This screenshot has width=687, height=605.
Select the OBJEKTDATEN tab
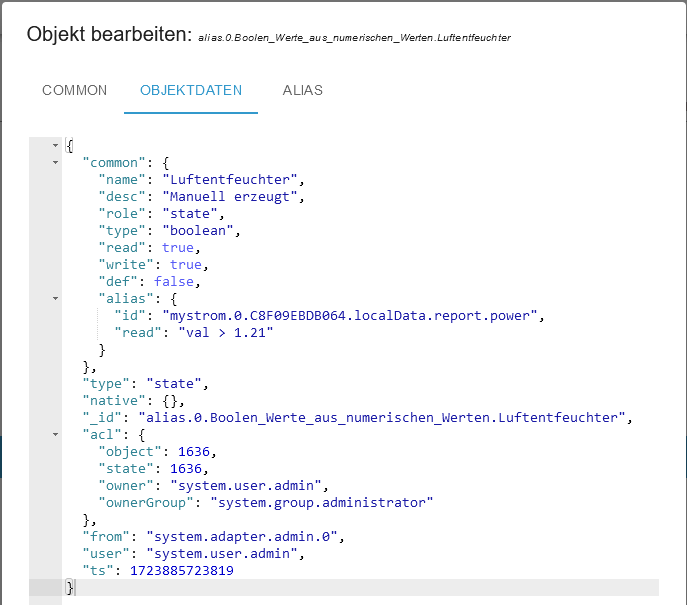pos(191,90)
